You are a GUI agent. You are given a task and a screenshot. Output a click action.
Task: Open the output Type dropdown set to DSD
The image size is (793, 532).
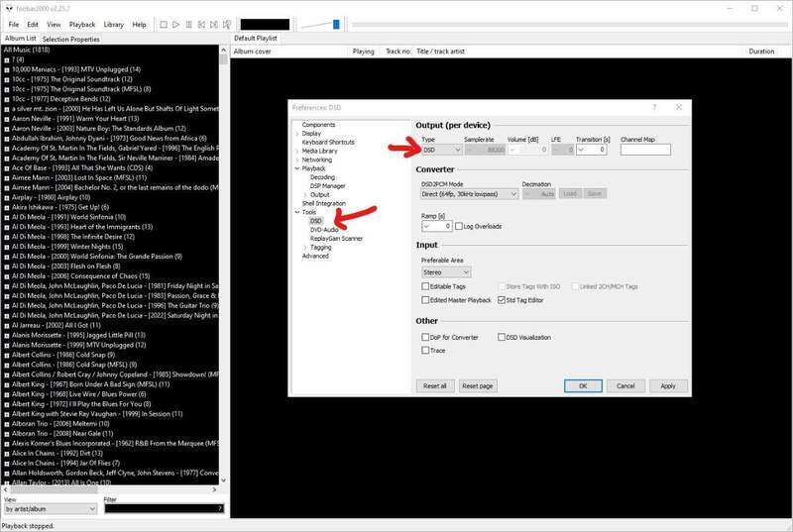441,150
